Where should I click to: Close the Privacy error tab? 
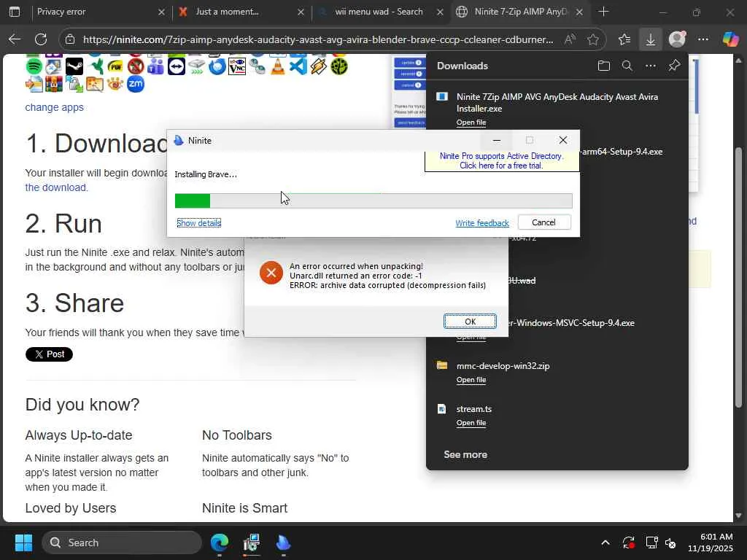coord(161,12)
